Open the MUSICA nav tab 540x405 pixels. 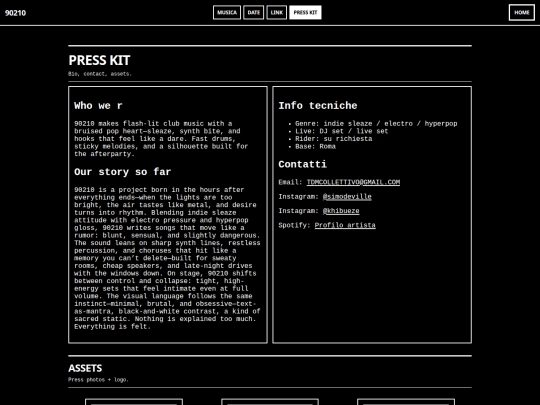click(227, 13)
